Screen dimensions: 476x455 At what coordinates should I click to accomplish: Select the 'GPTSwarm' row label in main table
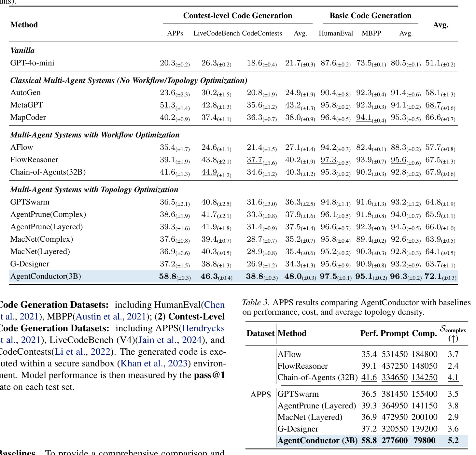coord(30,202)
